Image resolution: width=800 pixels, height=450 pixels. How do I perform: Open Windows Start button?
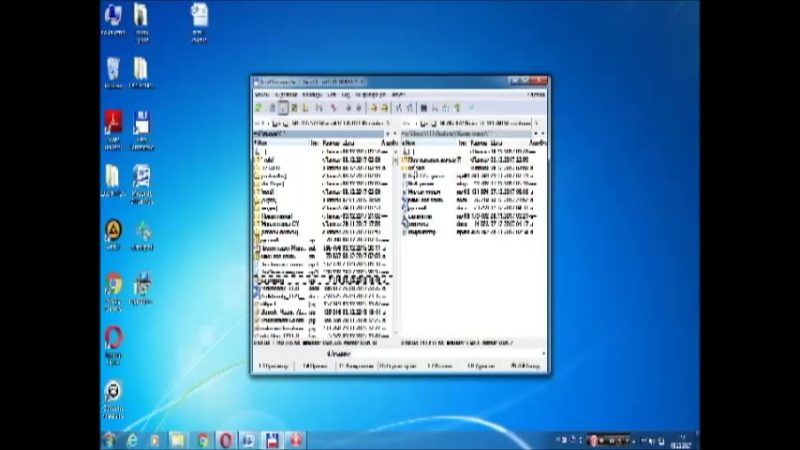[x=109, y=440]
